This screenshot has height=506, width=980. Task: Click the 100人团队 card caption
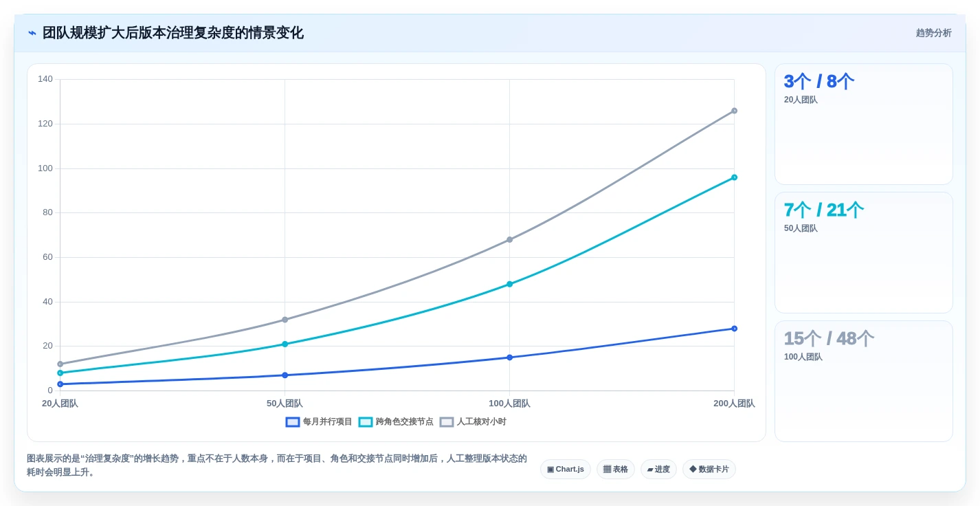click(803, 357)
